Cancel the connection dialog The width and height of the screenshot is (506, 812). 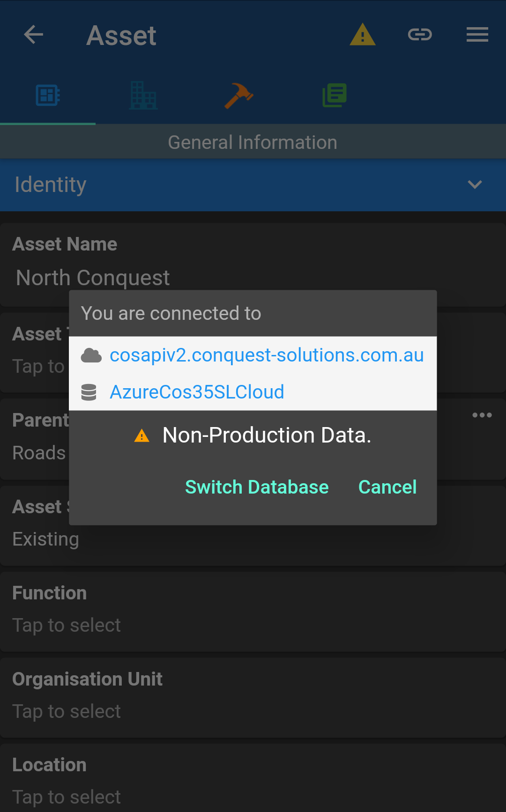[x=387, y=487]
